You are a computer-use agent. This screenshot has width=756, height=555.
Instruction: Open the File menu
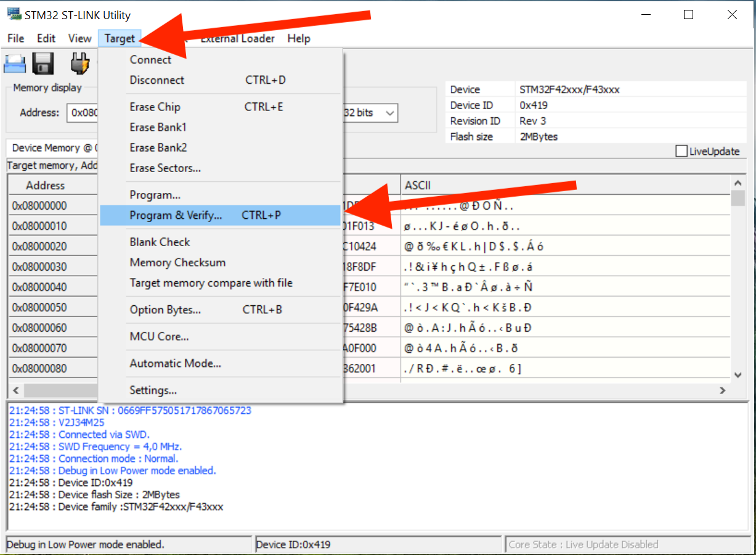click(16, 38)
